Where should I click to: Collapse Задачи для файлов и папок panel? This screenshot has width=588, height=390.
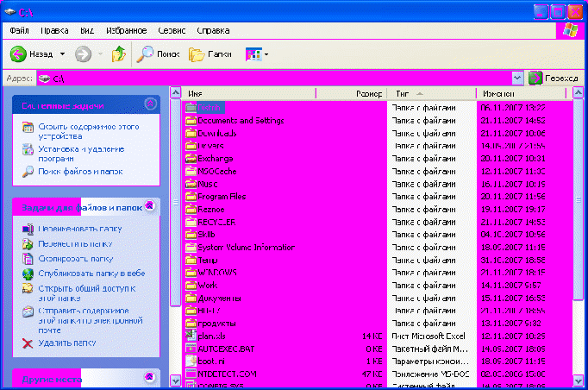click(x=150, y=205)
